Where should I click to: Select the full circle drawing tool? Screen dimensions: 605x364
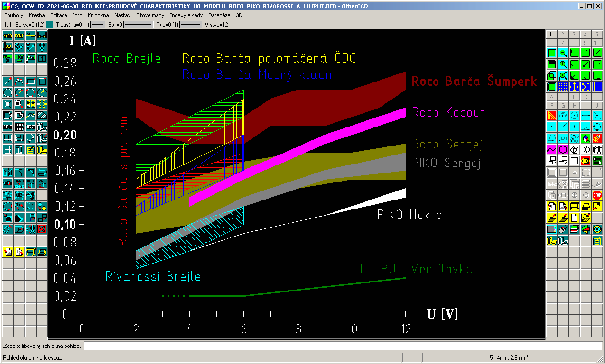(8, 92)
